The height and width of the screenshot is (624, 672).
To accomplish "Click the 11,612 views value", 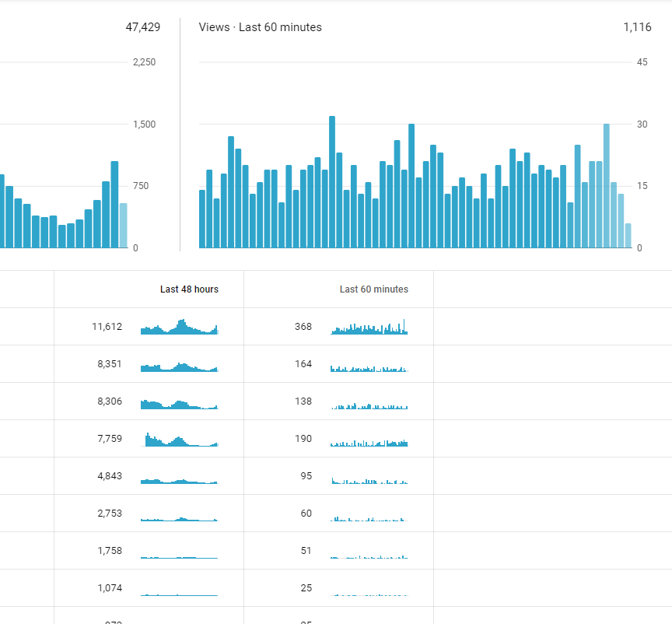I will [x=107, y=326].
